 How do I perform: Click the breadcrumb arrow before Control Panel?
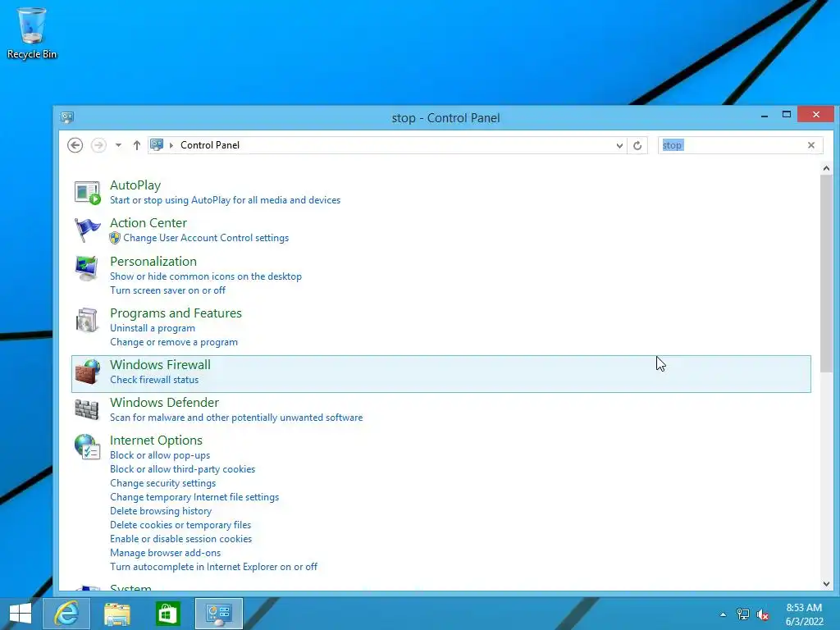(x=171, y=145)
